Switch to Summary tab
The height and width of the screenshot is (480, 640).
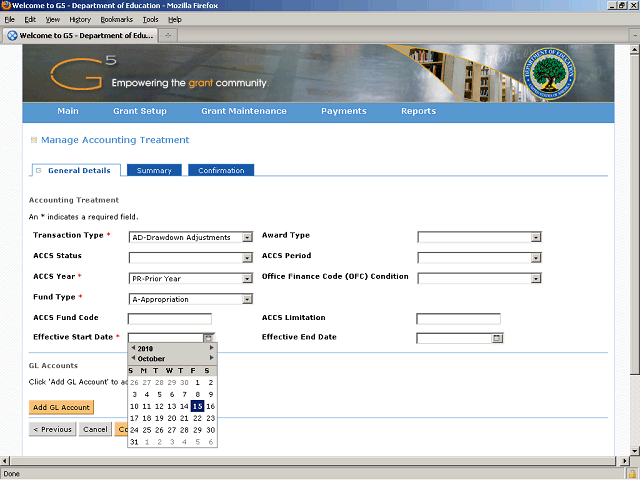click(154, 170)
